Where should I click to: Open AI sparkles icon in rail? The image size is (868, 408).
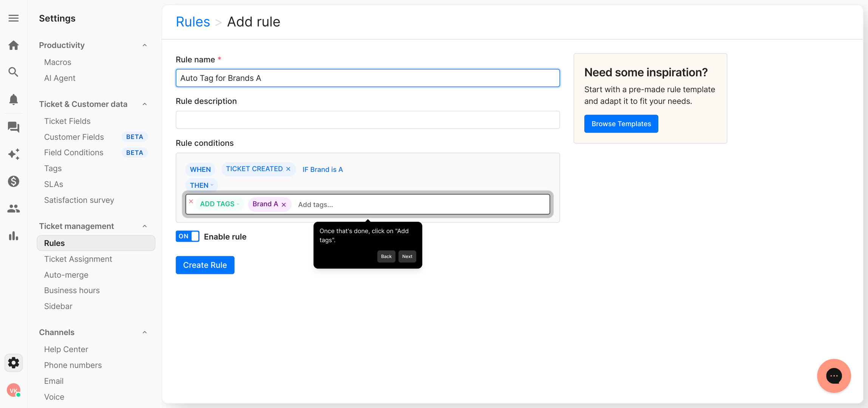pos(14,154)
